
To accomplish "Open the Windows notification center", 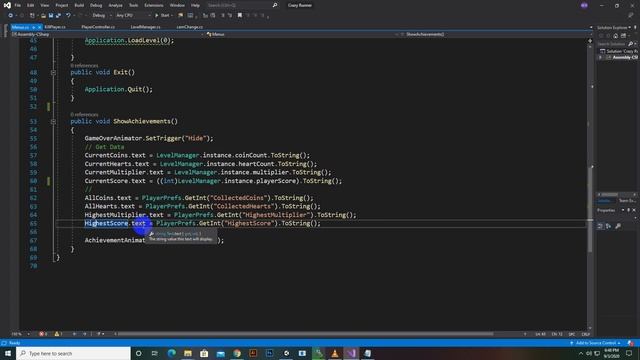I will click(x=629, y=353).
